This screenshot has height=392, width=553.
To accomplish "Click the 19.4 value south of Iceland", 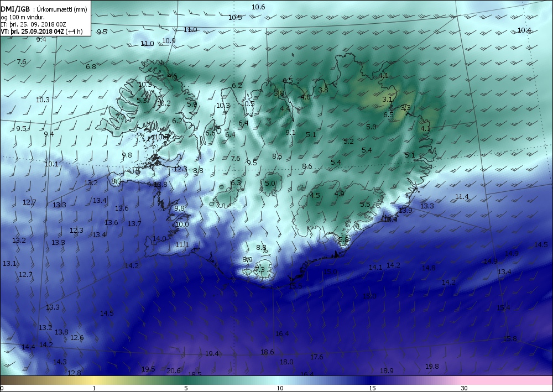I will click(x=212, y=354).
